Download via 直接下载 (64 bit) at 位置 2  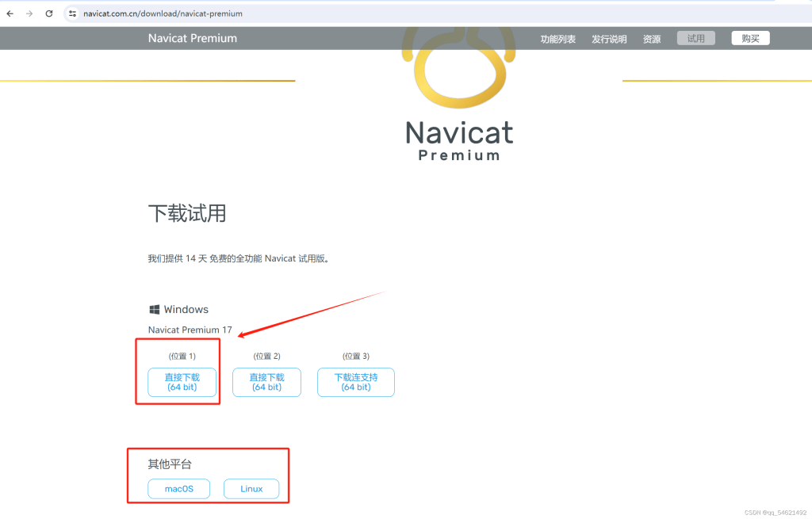pyautogui.click(x=266, y=382)
